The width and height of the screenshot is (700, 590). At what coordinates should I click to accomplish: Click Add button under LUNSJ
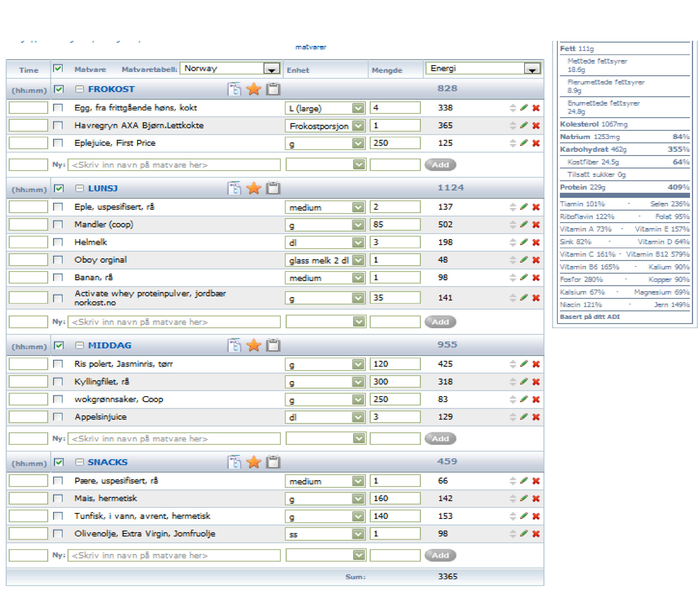[x=441, y=322]
